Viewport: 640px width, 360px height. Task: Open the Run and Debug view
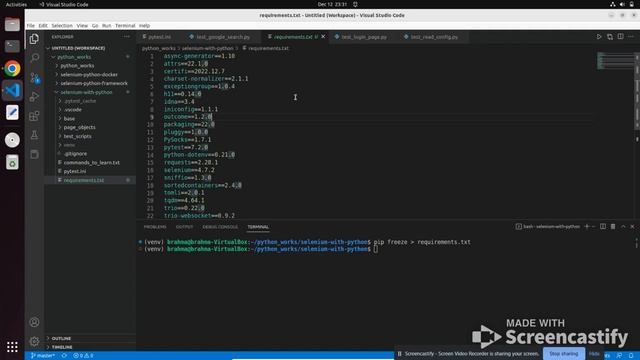34,97
